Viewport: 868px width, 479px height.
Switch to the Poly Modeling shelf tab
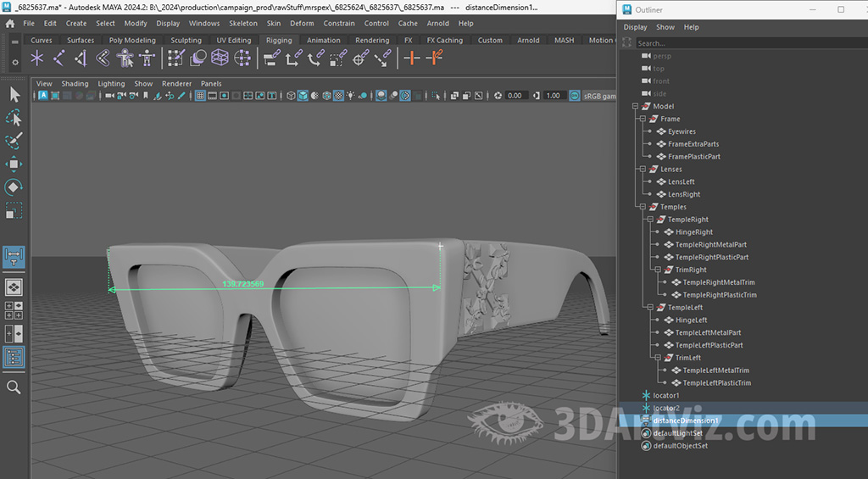point(132,40)
